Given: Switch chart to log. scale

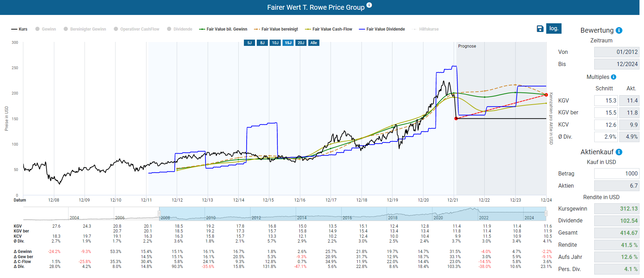Looking at the screenshot, I should pyautogui.click(x=554, y=28).
